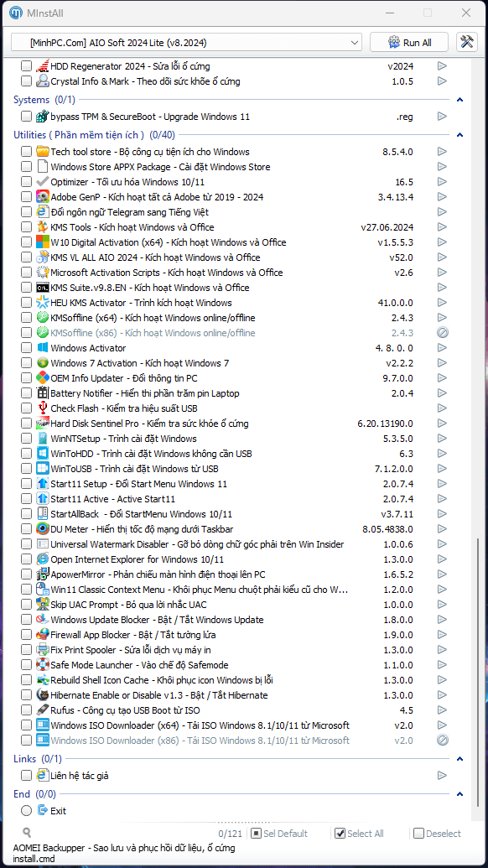
Task: Click the Systems (0/1) group header
Action: (x=44, y=100)
